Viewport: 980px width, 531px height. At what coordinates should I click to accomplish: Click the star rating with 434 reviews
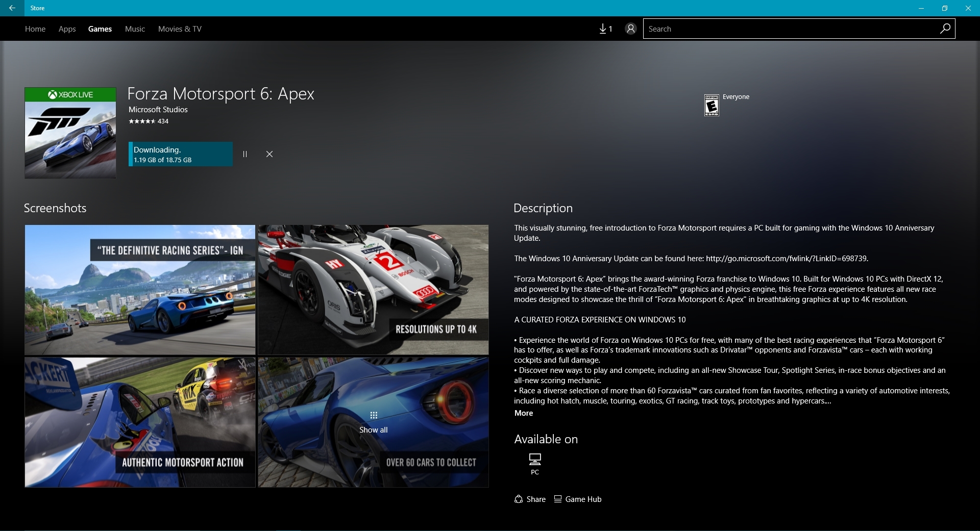tap(149, 121)
